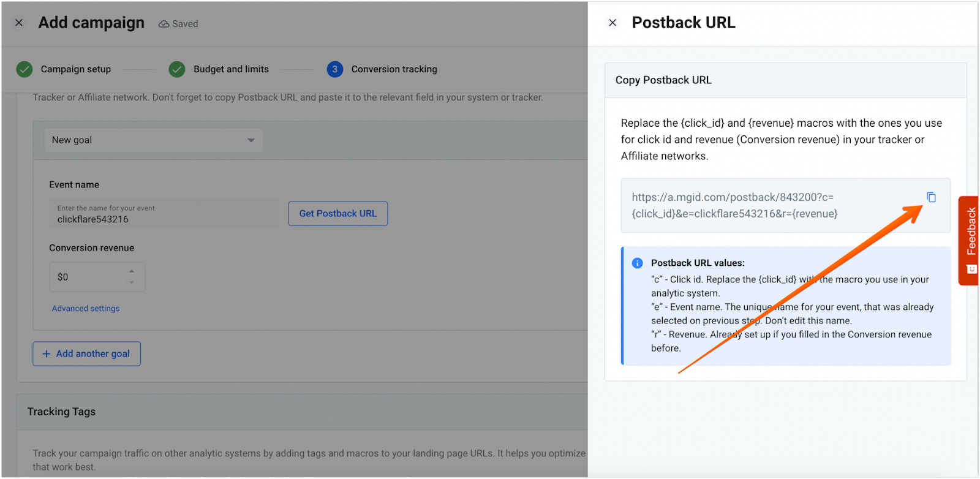Copy the Postback URL with the copy icon

click(x=931, y=197)
